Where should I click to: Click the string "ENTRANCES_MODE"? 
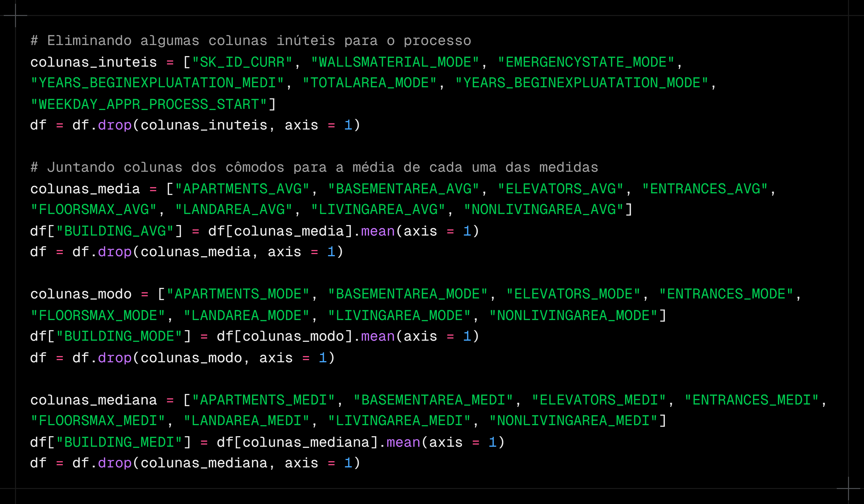tap(726, 294)
